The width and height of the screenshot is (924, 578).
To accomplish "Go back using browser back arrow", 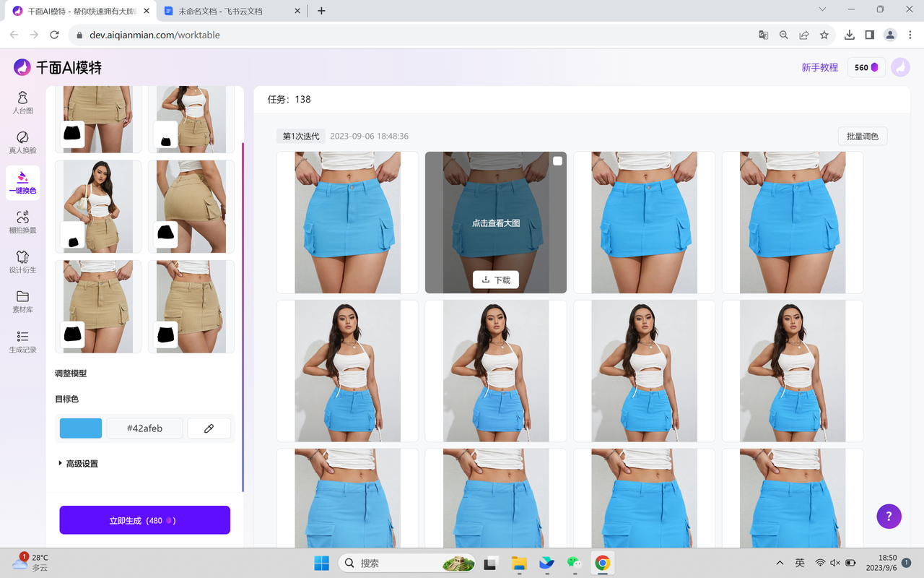I will [x=14, y=35].
